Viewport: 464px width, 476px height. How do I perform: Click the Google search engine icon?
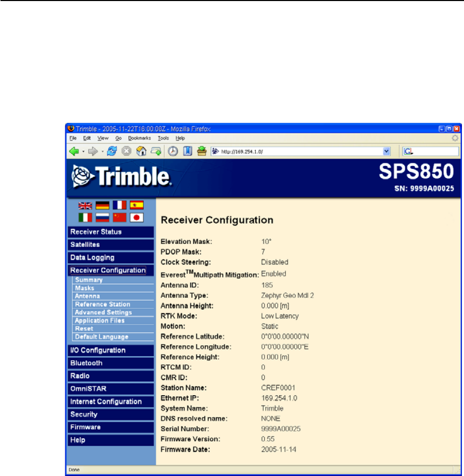point(408,151)
